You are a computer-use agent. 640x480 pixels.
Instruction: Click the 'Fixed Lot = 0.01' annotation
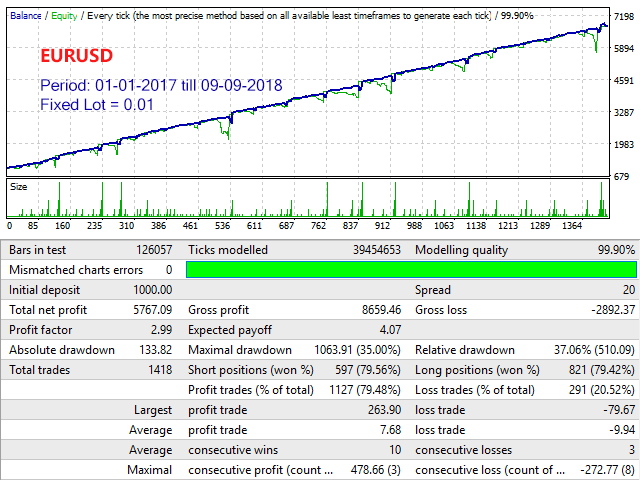97,104
